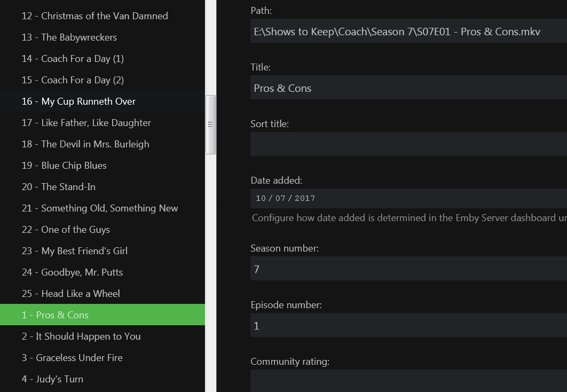Choose 3 - Graceless Under Fire
Screen dimensions: 567x392
[x=72, y=358]
